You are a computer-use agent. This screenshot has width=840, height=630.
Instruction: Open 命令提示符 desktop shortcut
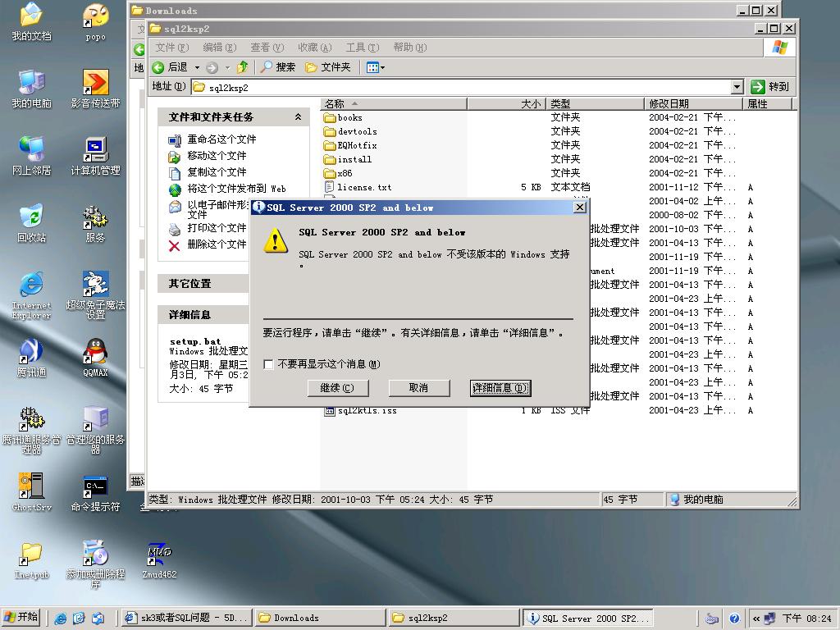tap(95, 492)
